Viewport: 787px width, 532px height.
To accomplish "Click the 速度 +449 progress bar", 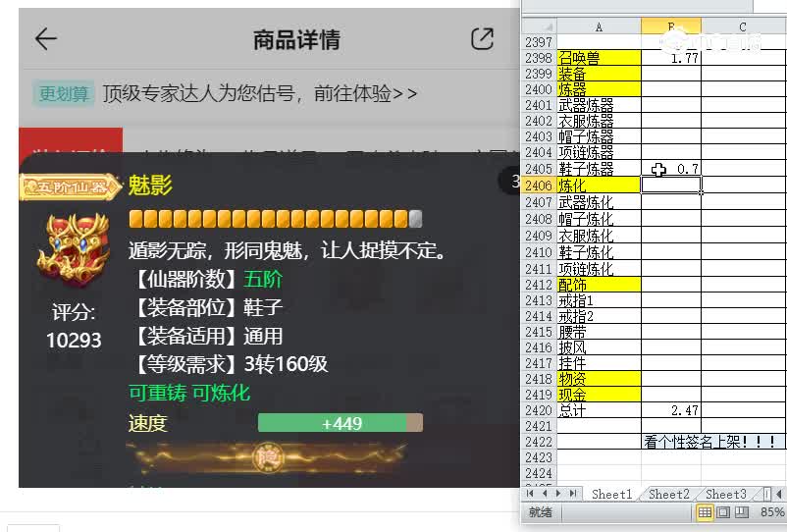I will point(341,423).
